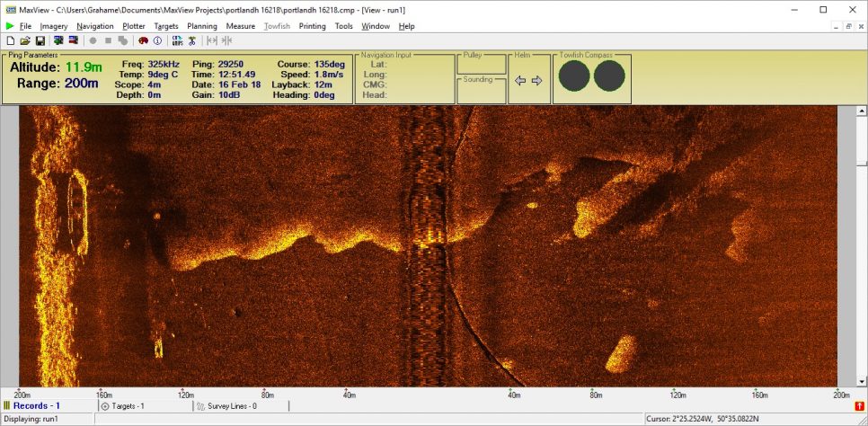Open the Planning menu
Image resolution: width=868 pixels, height=426 pixels.
tap(202, 26)
